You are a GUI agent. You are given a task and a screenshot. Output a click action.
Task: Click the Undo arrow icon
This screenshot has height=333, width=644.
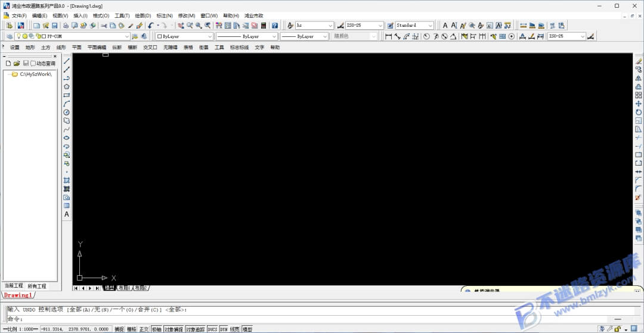(151, 26)
